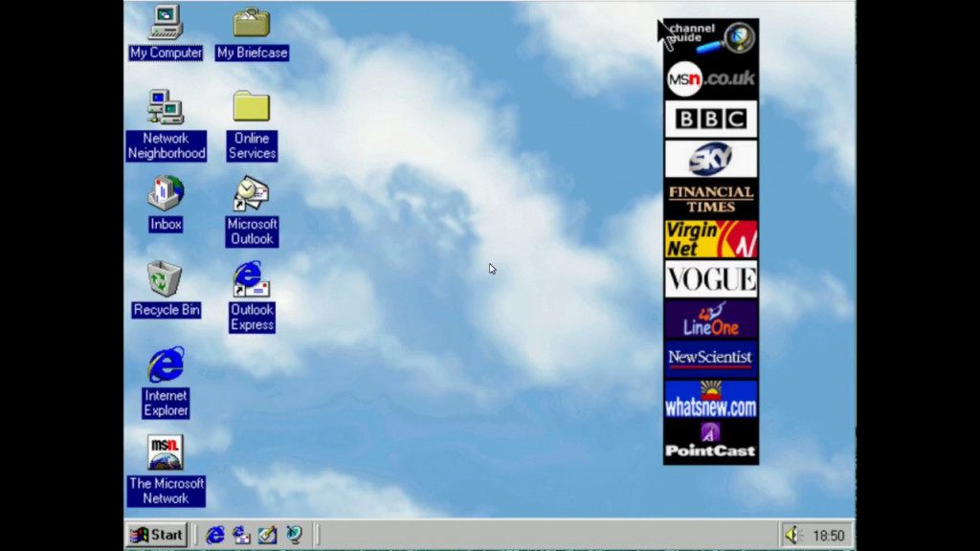Image resolution: width=980 pixels, height=551 pixels.
Task: Open the PointCast channel
Action: (711, 440)
